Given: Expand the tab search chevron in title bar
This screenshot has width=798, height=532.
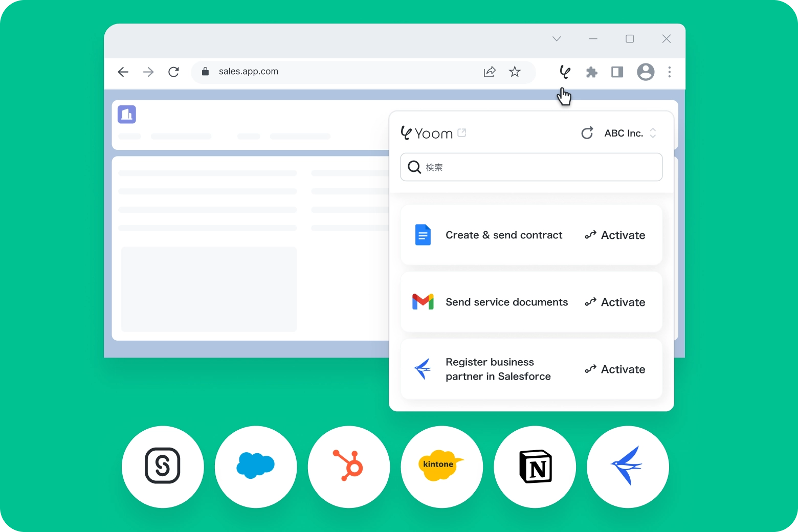Looking at the screenshot, I should click(557, 39).
